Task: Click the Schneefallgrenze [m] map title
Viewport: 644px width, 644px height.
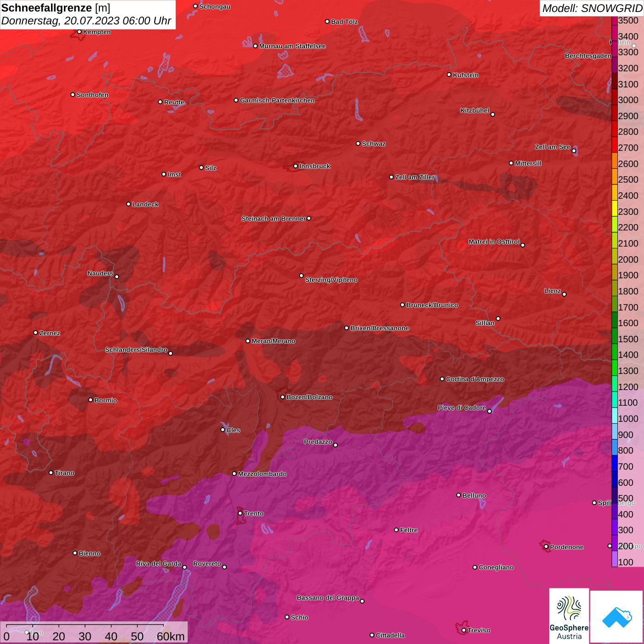Action: pyautogui.click(x=56, y=8)
